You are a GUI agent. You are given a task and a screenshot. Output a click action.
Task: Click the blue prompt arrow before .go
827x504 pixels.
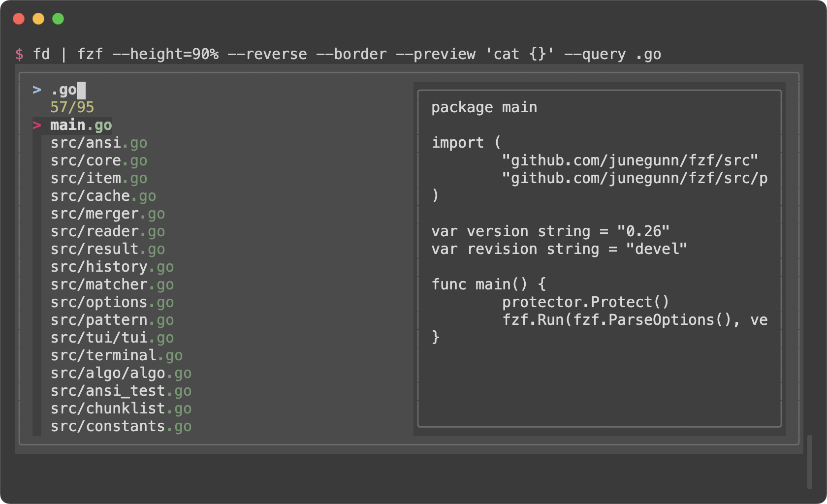click(37, 90)
